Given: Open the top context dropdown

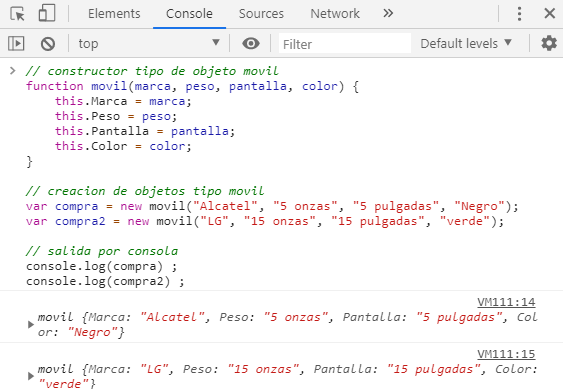Looking at the screenshot, I should click(149, 43).
